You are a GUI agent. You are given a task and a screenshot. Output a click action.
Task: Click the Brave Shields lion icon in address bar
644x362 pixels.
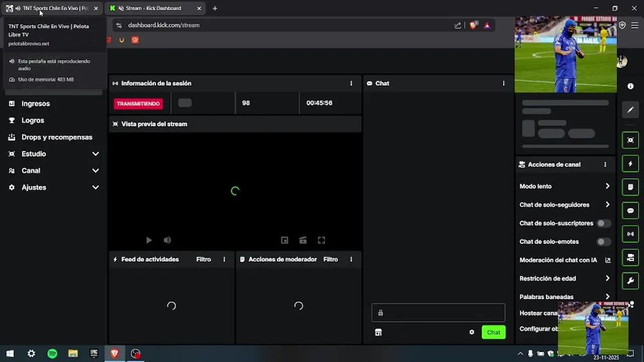point(473,25)
